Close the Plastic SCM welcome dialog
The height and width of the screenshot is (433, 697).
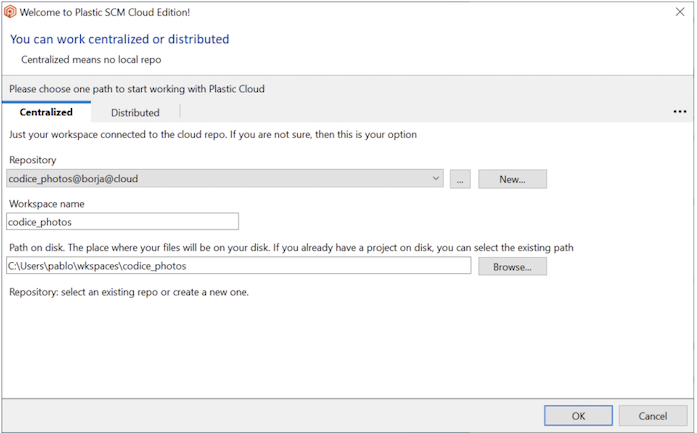(680, 11)
